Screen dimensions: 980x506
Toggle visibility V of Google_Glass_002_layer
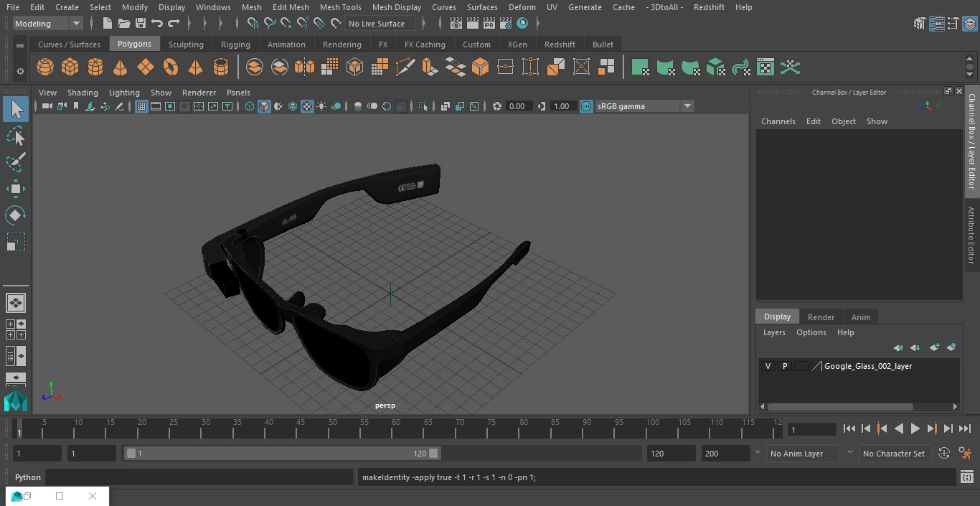coord(768,366)
